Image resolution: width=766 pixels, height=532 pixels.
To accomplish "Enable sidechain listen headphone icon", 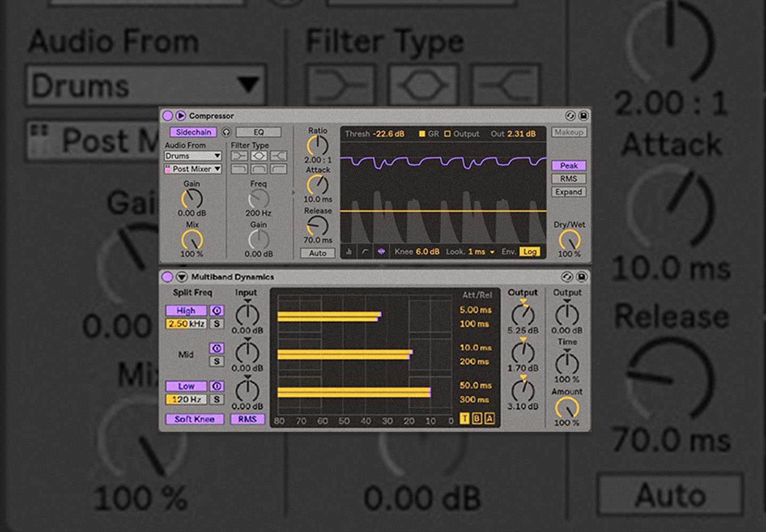I will coord(226,132).
